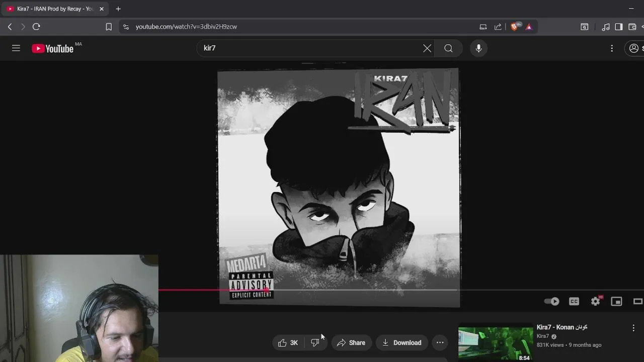Open the media playlist music-note icon

[606, 27]
